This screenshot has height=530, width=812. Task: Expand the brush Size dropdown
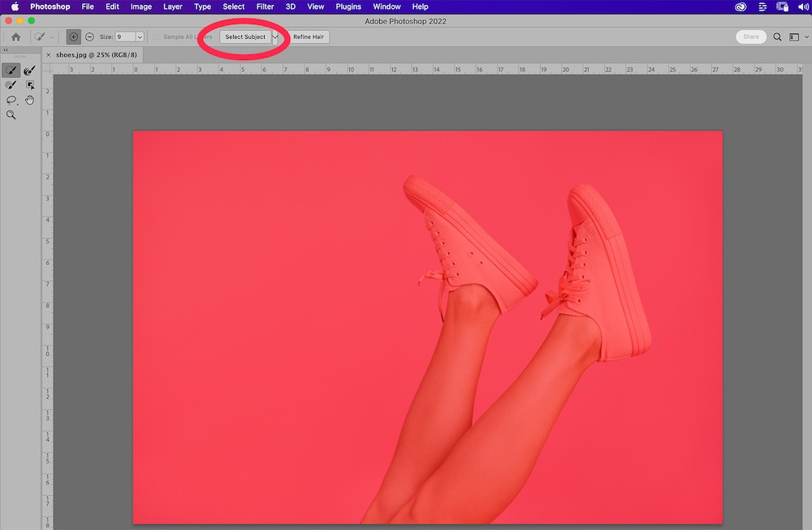click(140, 37)
